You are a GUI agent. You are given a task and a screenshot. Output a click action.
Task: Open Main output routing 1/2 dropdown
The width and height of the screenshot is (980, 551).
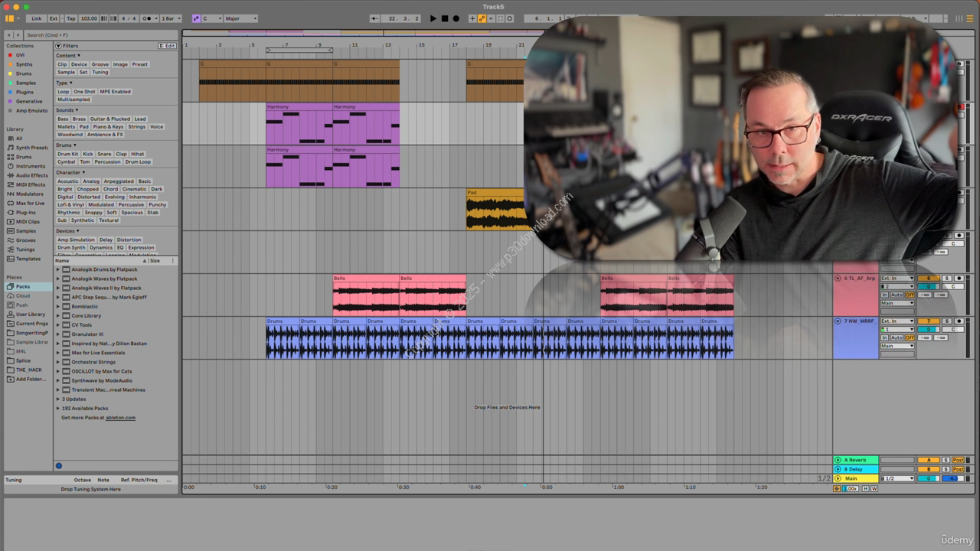coord(897,478)
